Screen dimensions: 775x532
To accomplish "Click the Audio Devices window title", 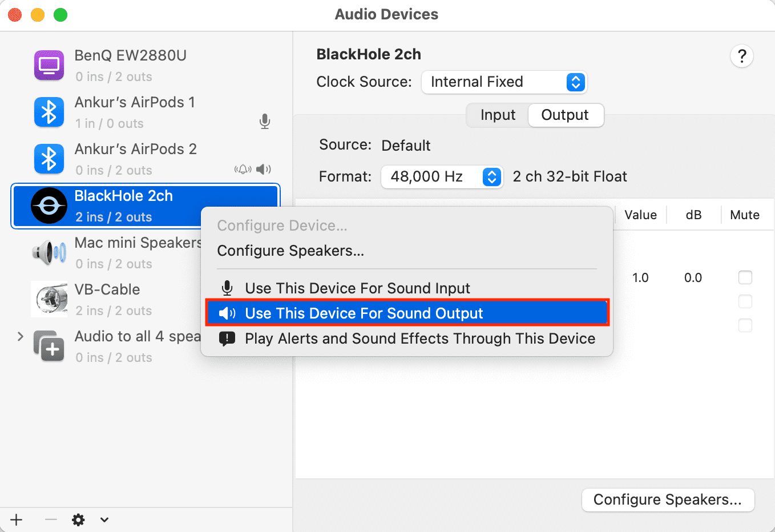I will (x=386, y=14).
